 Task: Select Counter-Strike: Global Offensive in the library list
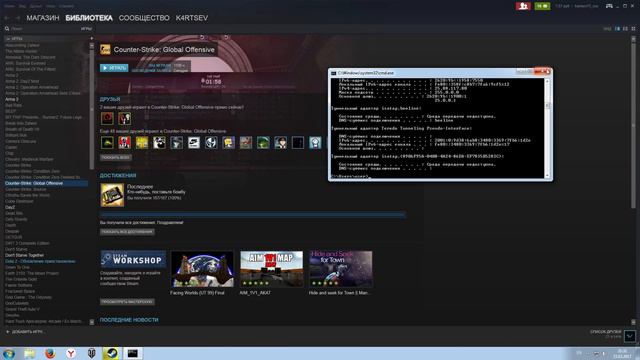pos(46,183)
